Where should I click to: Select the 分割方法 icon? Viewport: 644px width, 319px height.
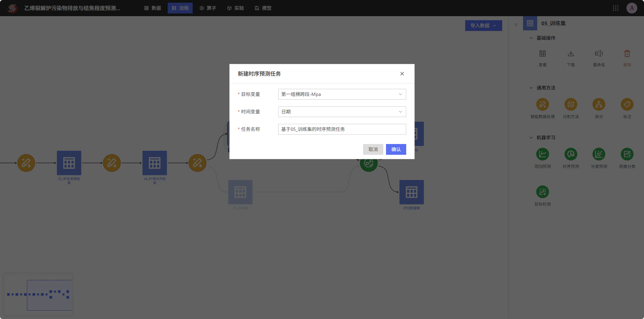[x=571, y=104]
